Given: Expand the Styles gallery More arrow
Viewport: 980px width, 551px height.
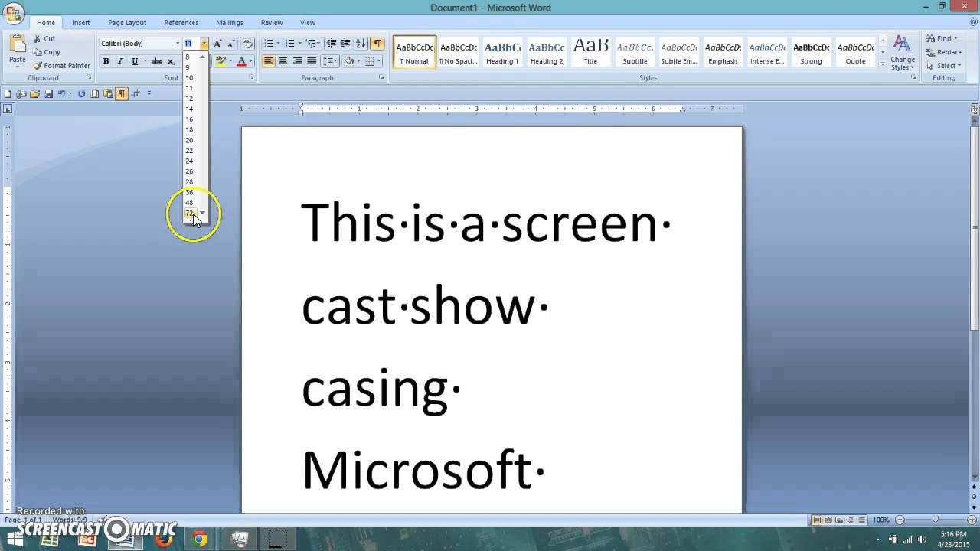Looking at the screenshot, I should coord(882,66).
